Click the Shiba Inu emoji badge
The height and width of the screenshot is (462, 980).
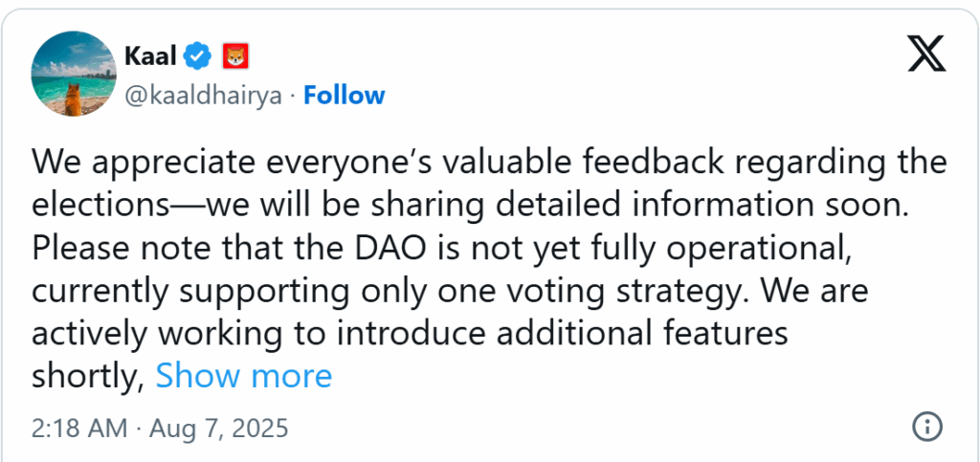pos(235,56)
